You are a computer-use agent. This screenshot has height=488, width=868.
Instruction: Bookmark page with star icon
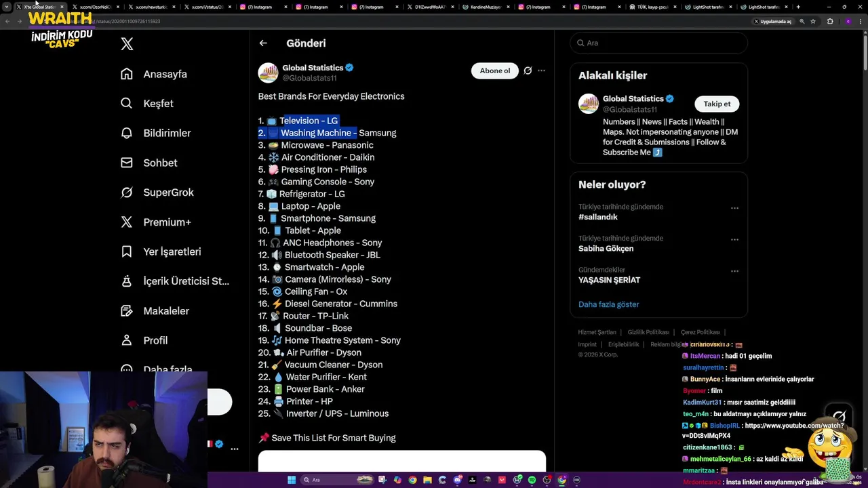coord(814,21)
